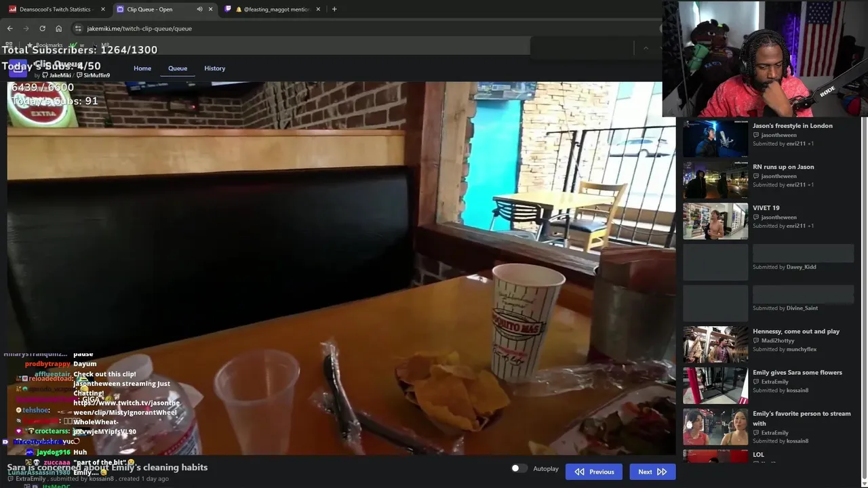Click title "Jason's freestyle in London"

point(793,125)
